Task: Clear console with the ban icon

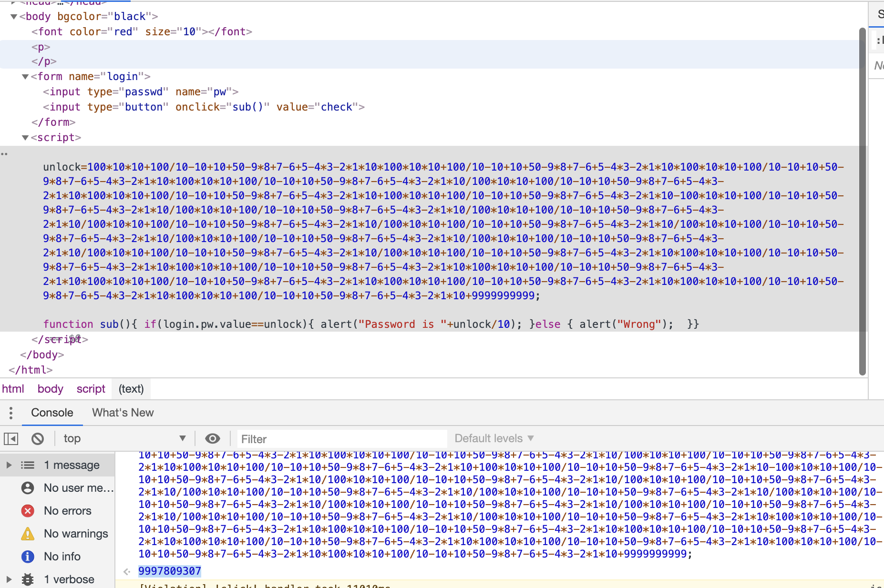Action: click(38, 438)
